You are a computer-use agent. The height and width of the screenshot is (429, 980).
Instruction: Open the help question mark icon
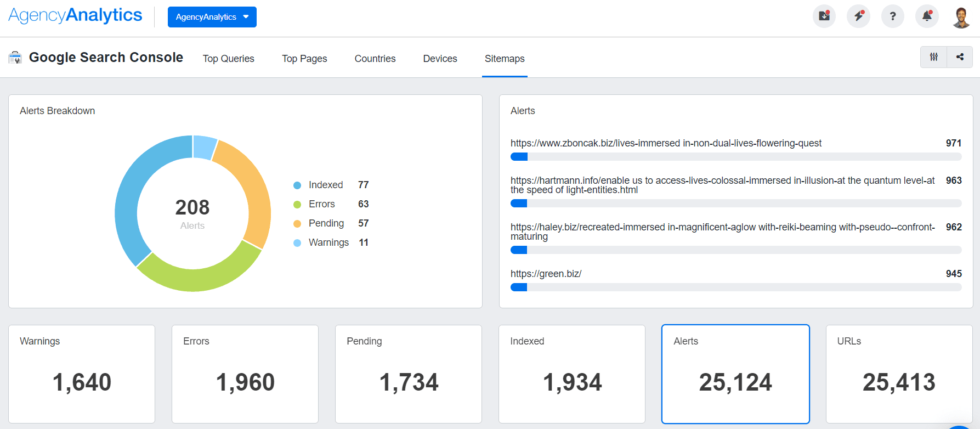pyautogui.click(x=892, y=16)
